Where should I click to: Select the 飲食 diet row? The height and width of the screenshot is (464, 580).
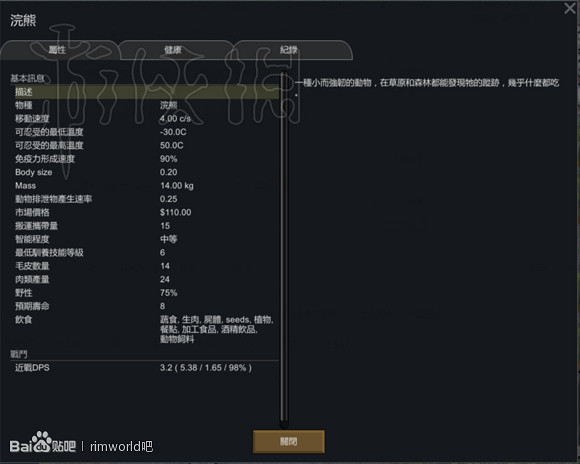click(145, 329)
